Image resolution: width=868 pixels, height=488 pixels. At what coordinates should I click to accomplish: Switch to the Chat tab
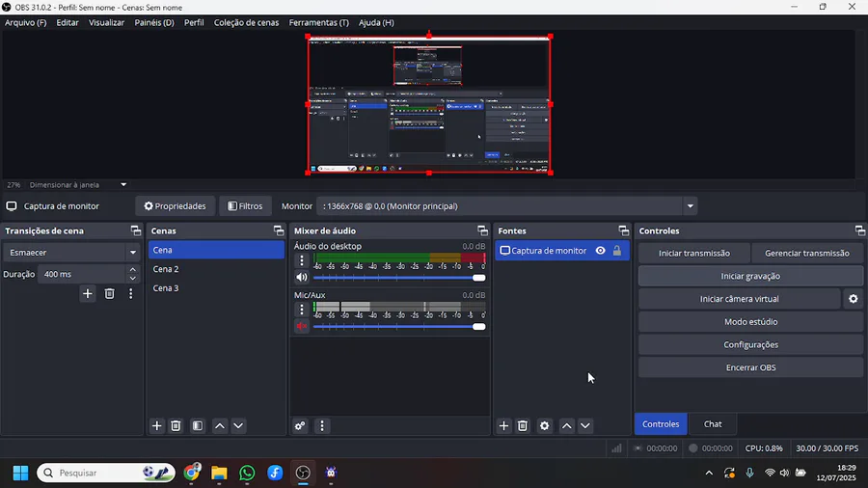713,423
